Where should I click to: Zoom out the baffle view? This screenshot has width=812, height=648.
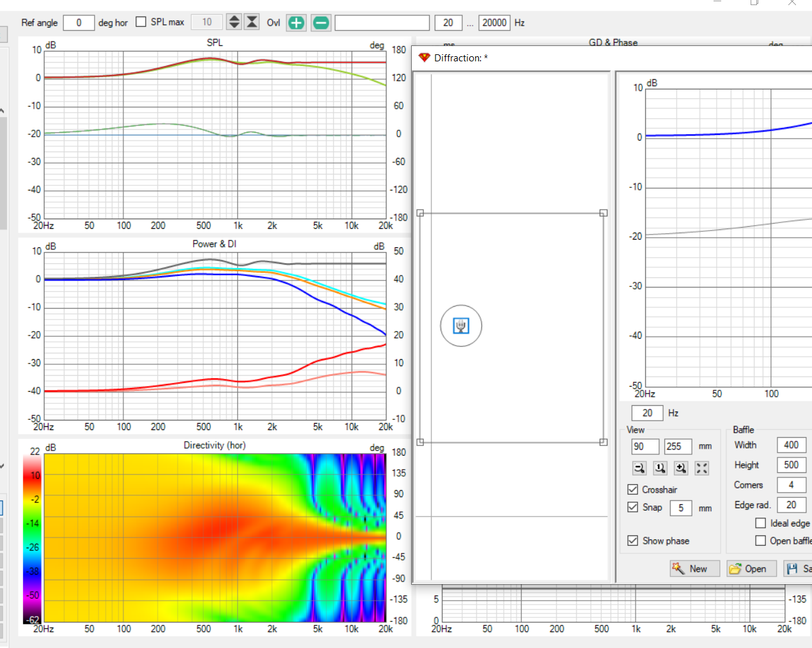tap(639, 468)
